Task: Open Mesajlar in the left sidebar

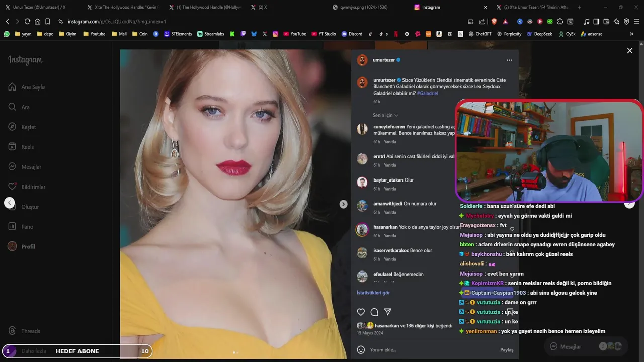Action: coord(25,167)
